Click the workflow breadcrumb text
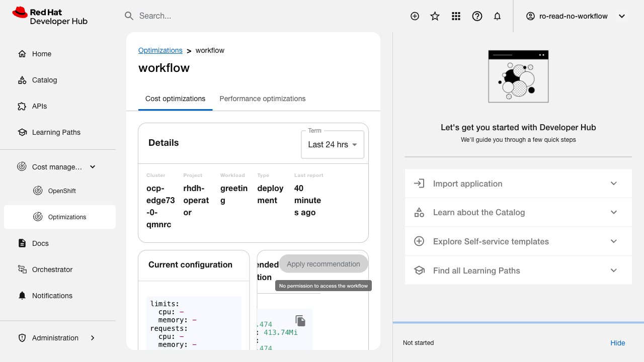The width and height of the screenshot is (644, 362). [210, 50]
